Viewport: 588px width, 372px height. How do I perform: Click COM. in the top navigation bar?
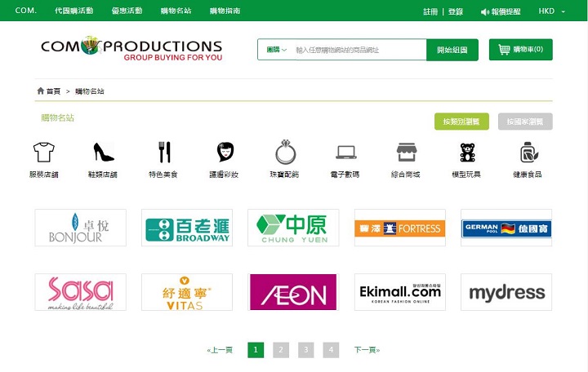point(26,11)
